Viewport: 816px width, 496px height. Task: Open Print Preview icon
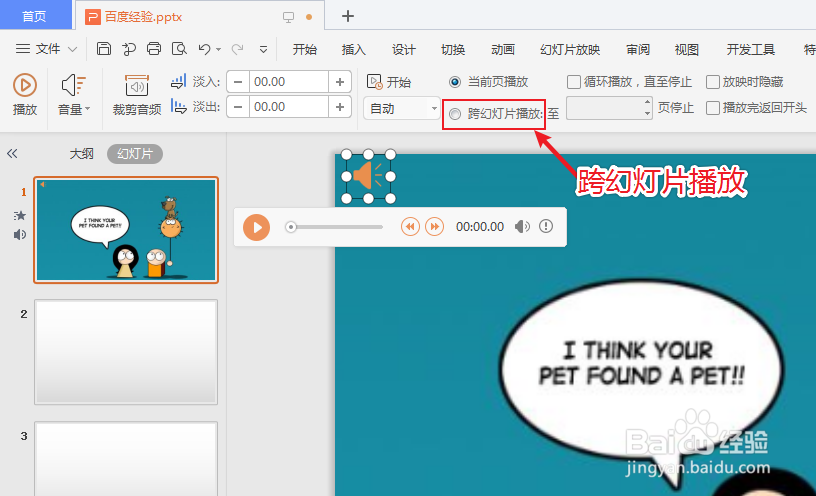(x=179, y=49)
